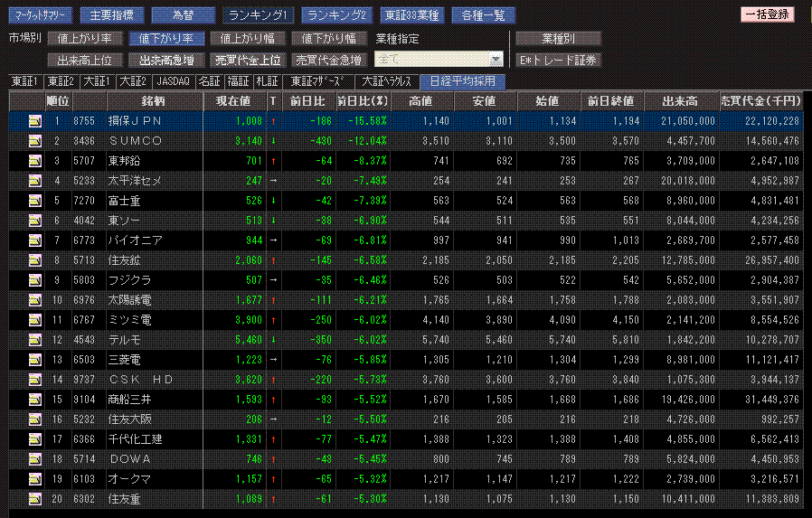Open the 東証33業種 menu tab
Image resolution: width=812 pixels, height=518 pixels.
pos(411,15)
